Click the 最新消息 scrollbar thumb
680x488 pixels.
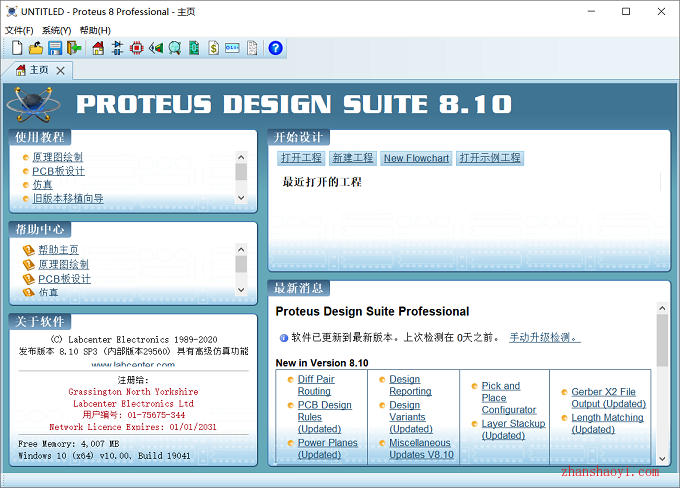point(662,341)
